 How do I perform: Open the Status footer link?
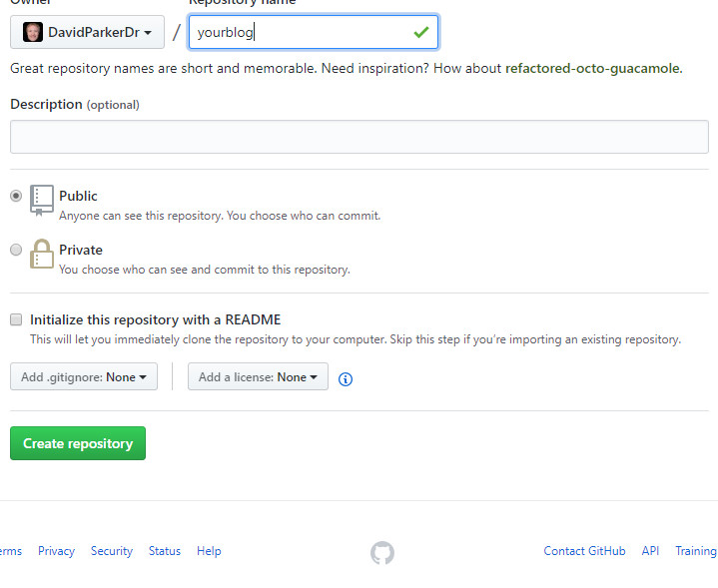pyautogui.click(x=165, y=551)
